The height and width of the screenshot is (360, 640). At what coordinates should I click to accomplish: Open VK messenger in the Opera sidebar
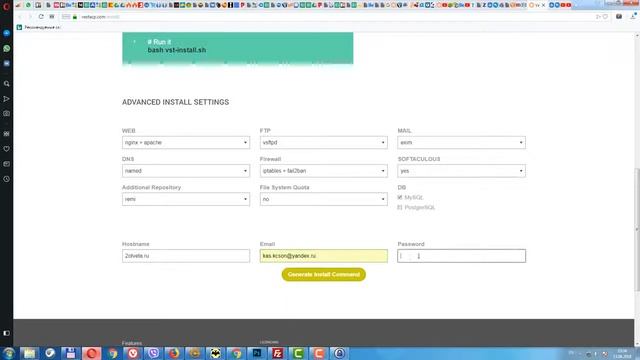click(x=7, y=63)
